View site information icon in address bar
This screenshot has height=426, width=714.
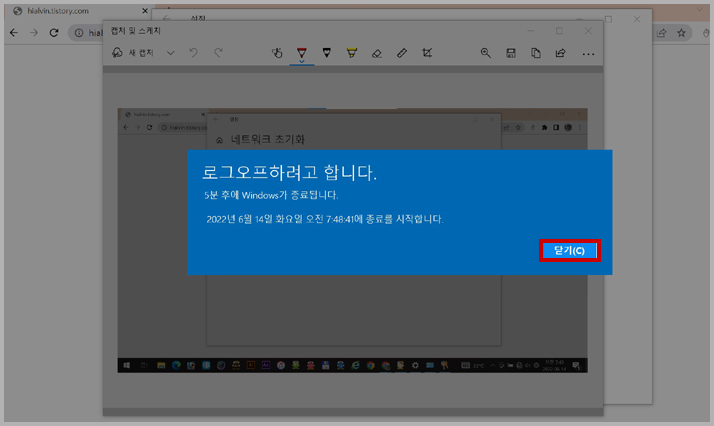point(79,33)
